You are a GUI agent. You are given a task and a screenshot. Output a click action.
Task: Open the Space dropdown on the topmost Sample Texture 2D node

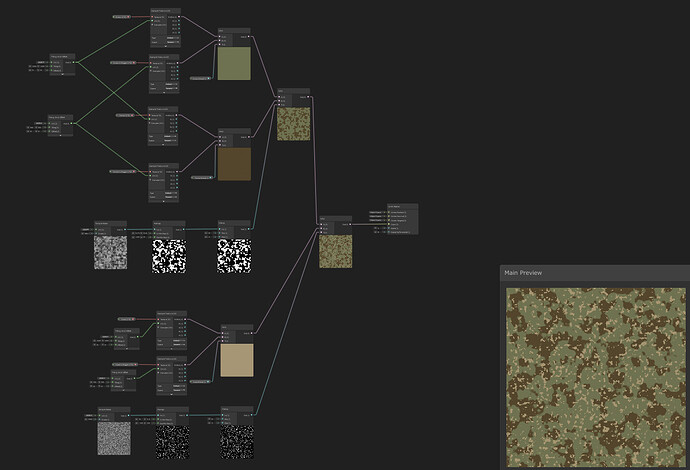tap(172, 42)
